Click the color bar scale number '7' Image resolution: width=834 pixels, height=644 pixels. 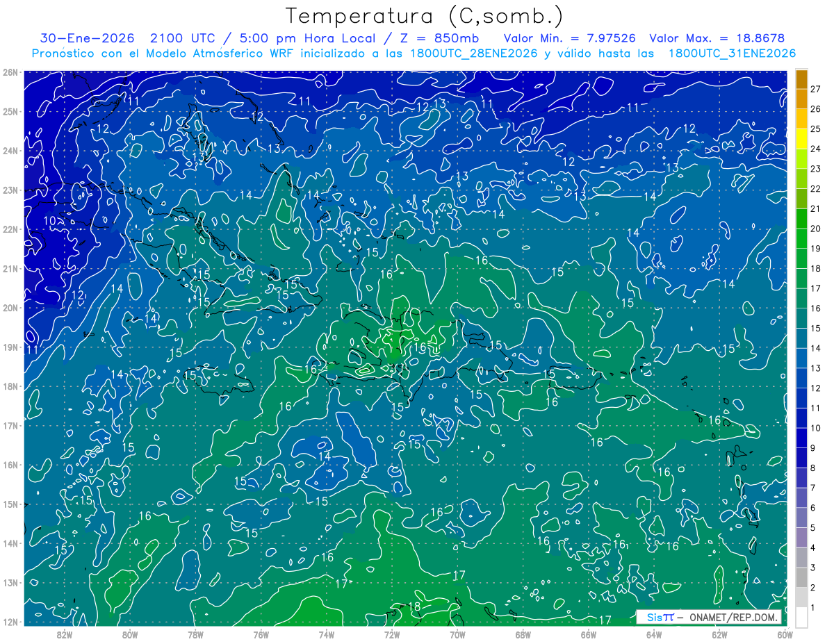point(813,488)
